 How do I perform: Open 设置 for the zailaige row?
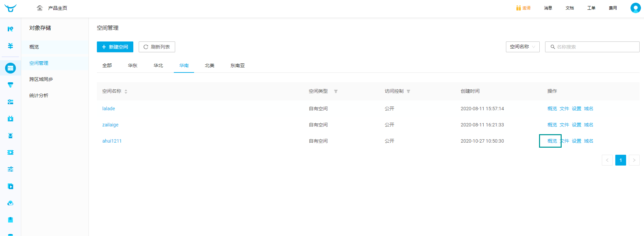pyautogui.click(x=576, y=125)
